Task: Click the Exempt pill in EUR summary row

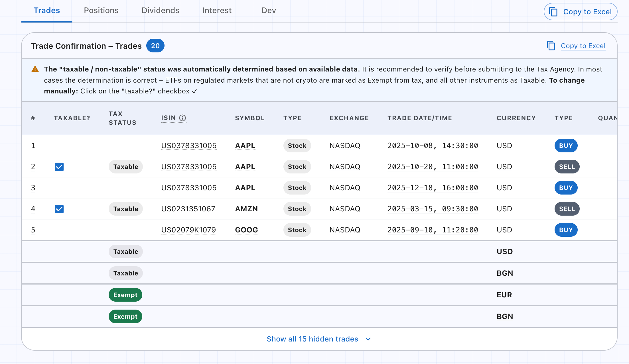Action: [x=125, y=295]
